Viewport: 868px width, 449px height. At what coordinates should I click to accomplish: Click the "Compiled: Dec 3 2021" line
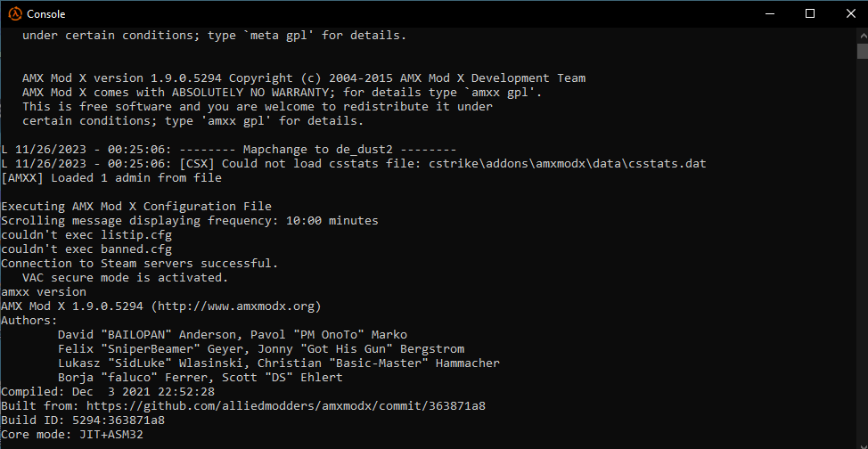pos(108,391)
